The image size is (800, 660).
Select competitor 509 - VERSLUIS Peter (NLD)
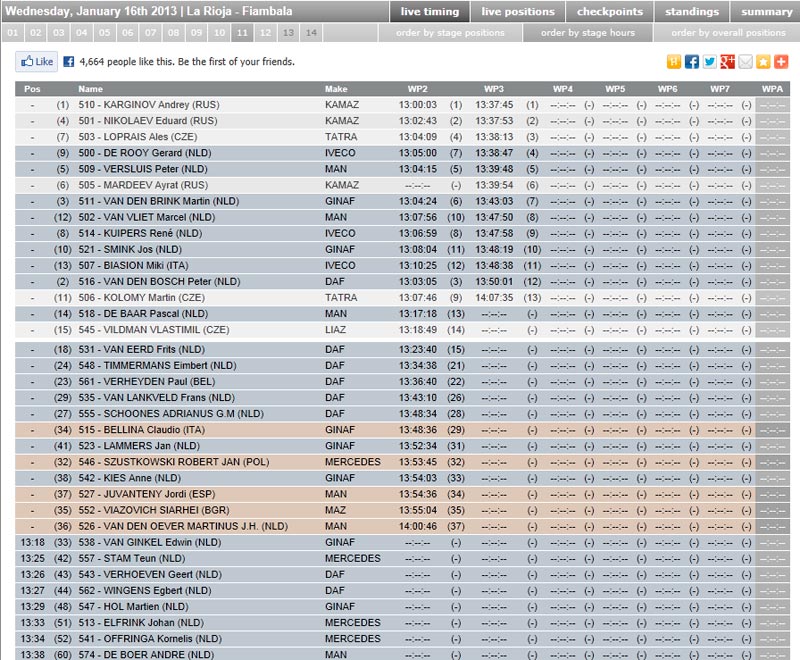pyautogui.click(x=143, y=169)
